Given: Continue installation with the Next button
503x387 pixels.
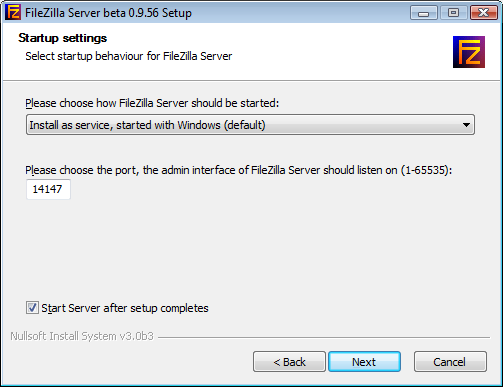Looking at the screenshot, I should [x=364, y=362].
